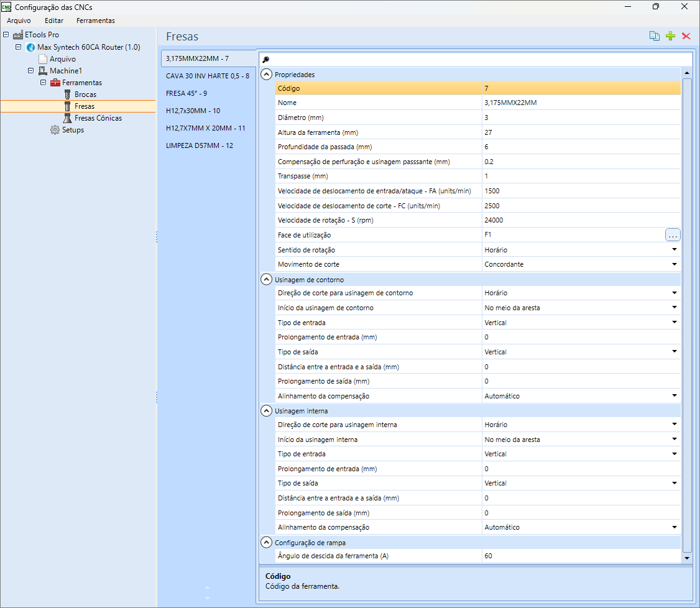The width and height of the screenshot is (700, 608).
Task: Open Alinhamento da compensação dropdown under Usinagem interna
Action: point(674,527)
